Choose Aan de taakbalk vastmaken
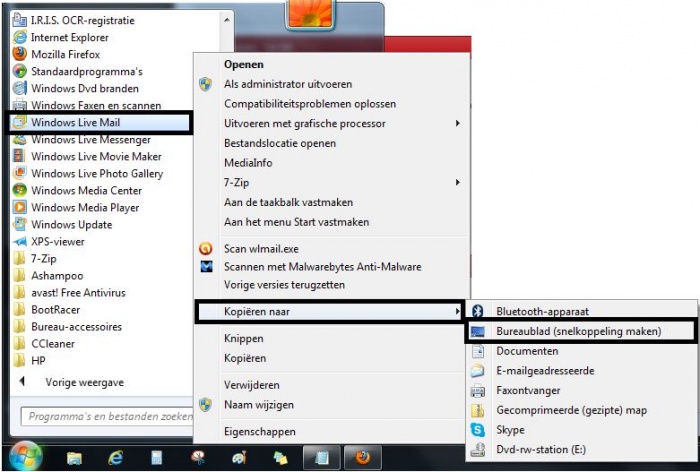This screenshot has width=700, height=472. coord(288,202)
